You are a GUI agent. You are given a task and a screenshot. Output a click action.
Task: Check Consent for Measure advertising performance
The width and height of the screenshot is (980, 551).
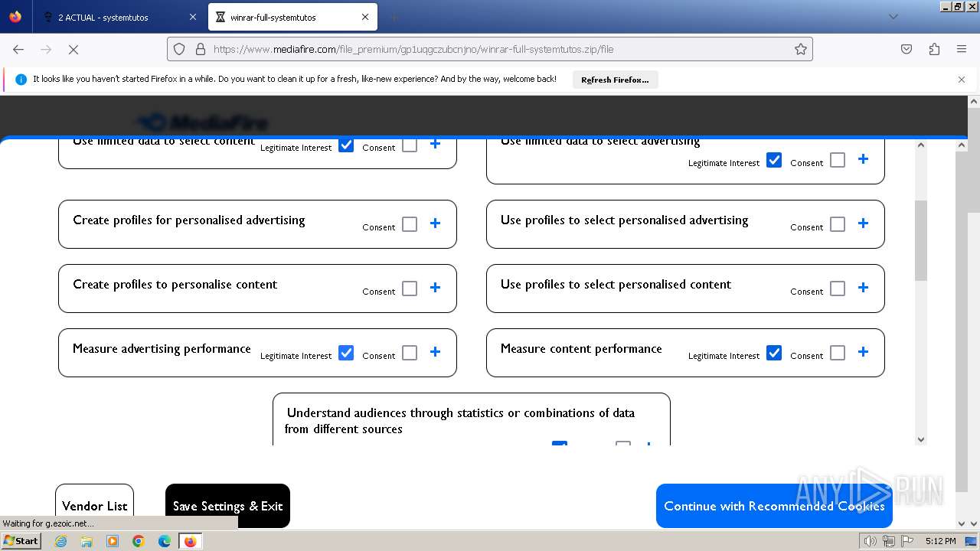tap(410, 353)
